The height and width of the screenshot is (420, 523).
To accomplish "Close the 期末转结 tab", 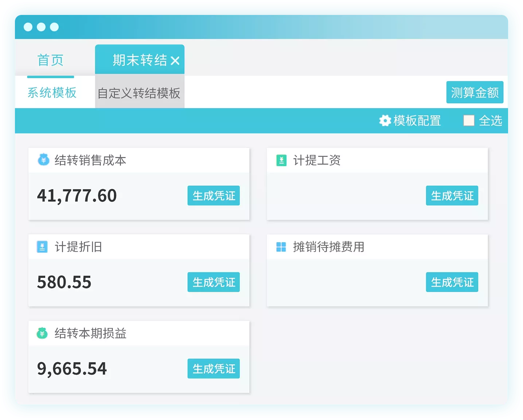I will click(175, 60).
